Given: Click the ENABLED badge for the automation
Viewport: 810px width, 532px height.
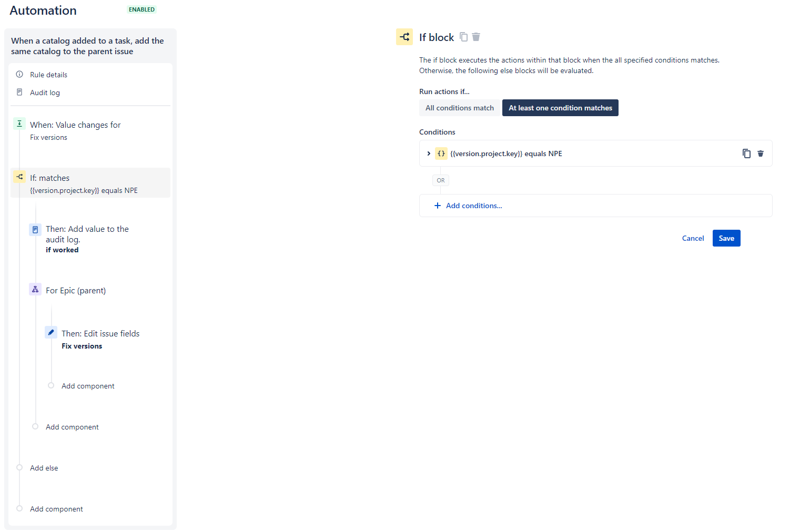Looking at the screenshot, I should pos(141,9).
